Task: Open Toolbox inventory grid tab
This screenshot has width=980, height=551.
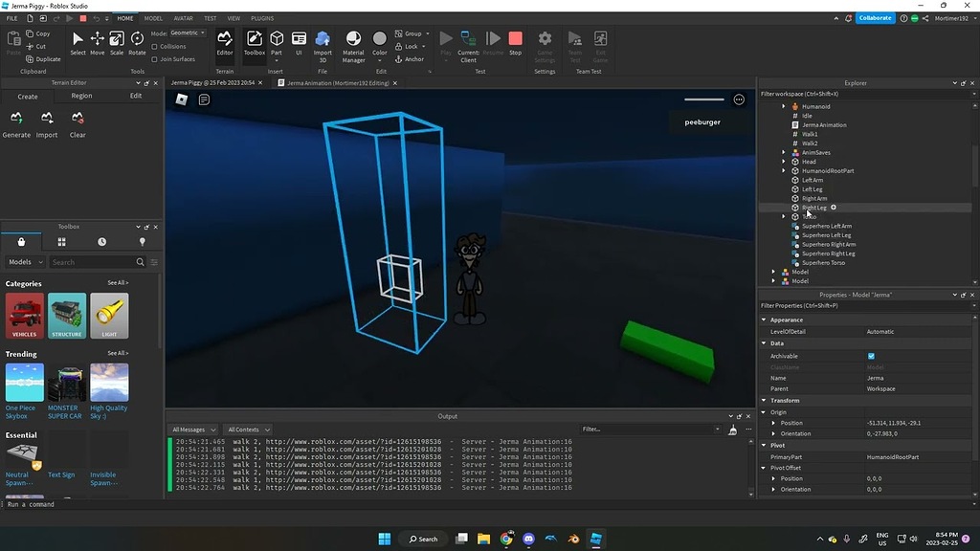Action: pyautogui.click(x=61, y=242)
